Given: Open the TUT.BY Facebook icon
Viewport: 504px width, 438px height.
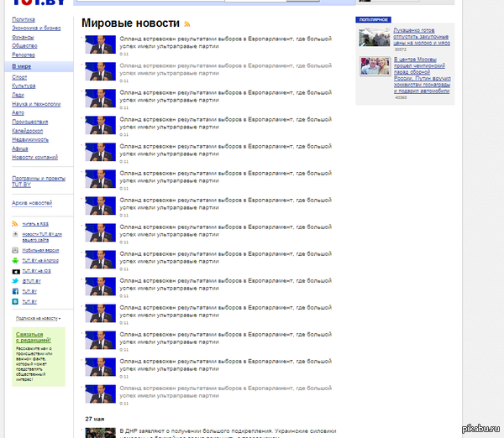Looking at the screenshot, I should click(x=16, y=290).
